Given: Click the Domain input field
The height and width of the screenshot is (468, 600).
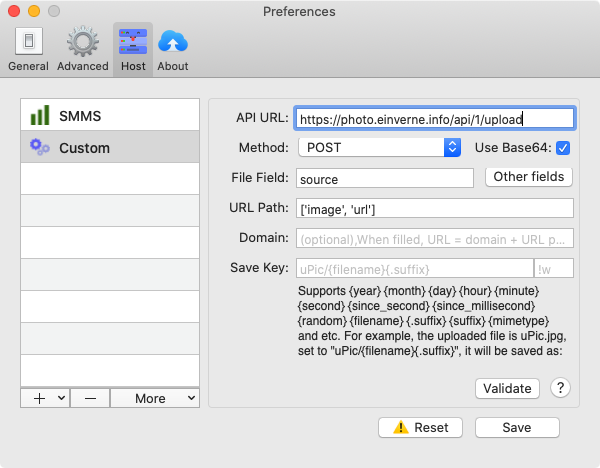Looking at the screenshot, I should click(x=434, y=238).
